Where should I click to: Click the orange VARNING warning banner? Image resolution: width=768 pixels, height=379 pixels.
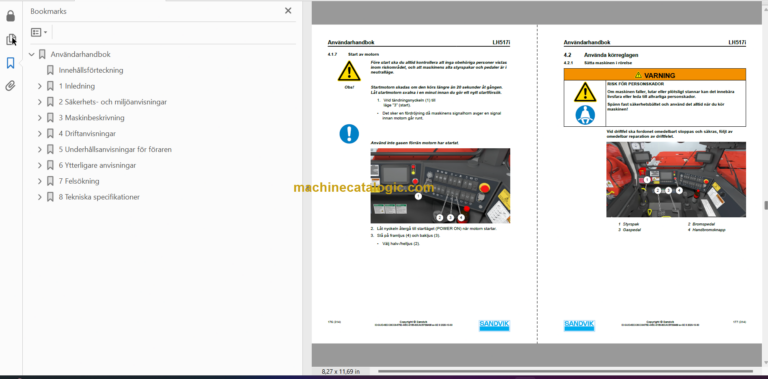(x=655, y=75)
